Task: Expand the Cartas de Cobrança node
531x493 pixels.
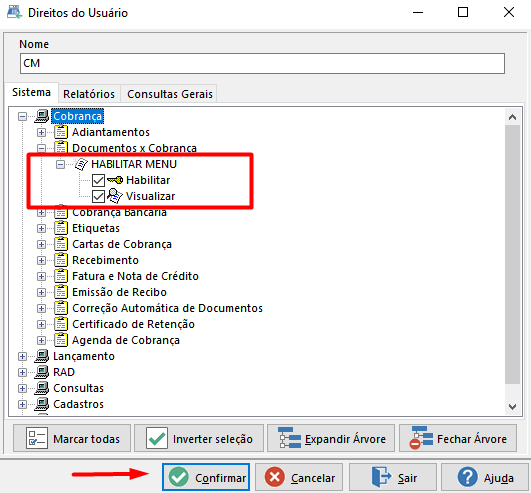Action: [41, 244]
